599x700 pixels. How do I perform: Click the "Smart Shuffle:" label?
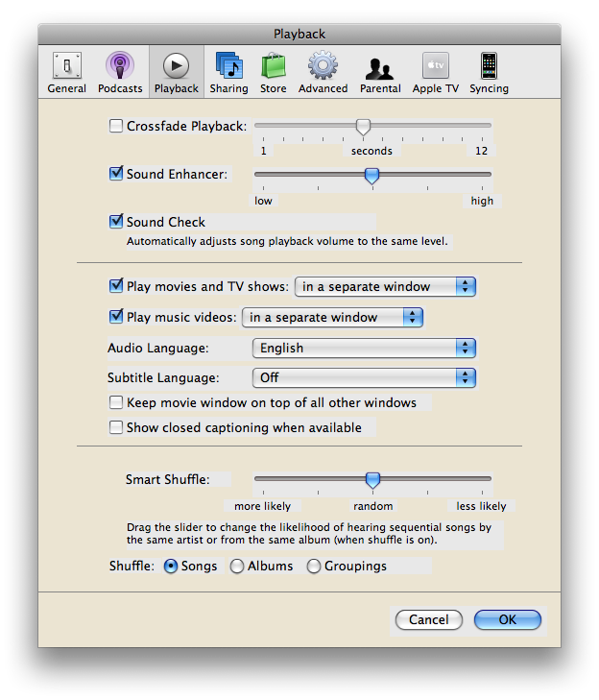[168, 479]
